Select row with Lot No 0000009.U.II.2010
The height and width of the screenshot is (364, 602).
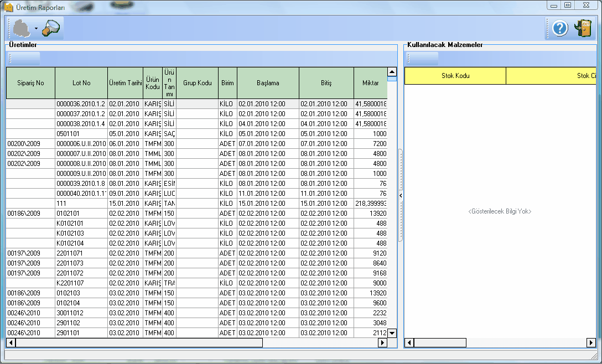[x=196, y=174]
